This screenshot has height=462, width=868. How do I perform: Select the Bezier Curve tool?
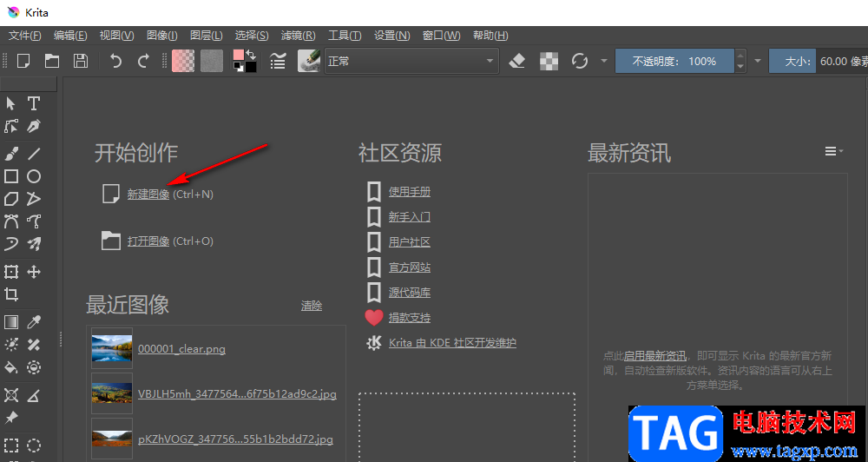pyautogui.click(x=11, y=221)
